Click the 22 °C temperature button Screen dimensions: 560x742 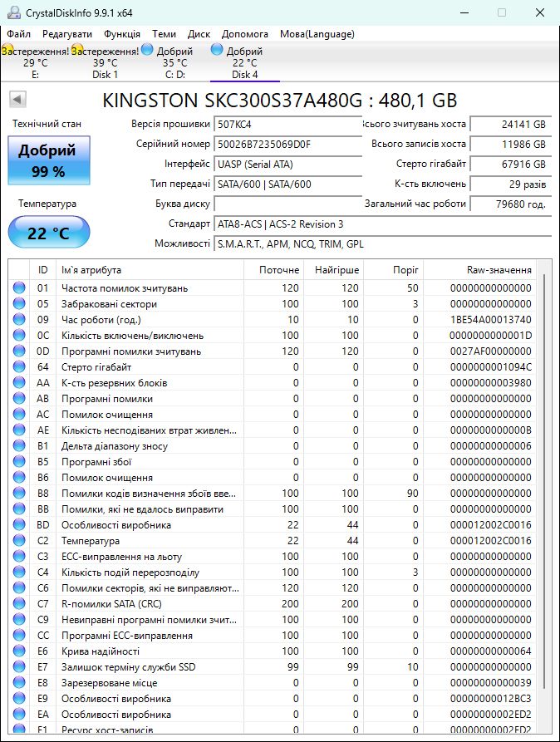point(49,233)
